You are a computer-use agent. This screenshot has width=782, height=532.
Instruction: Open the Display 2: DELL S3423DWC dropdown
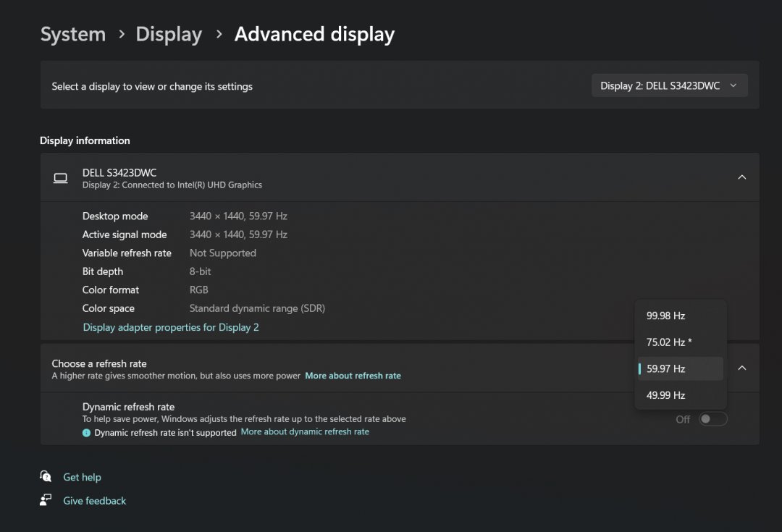coord(669,85)
